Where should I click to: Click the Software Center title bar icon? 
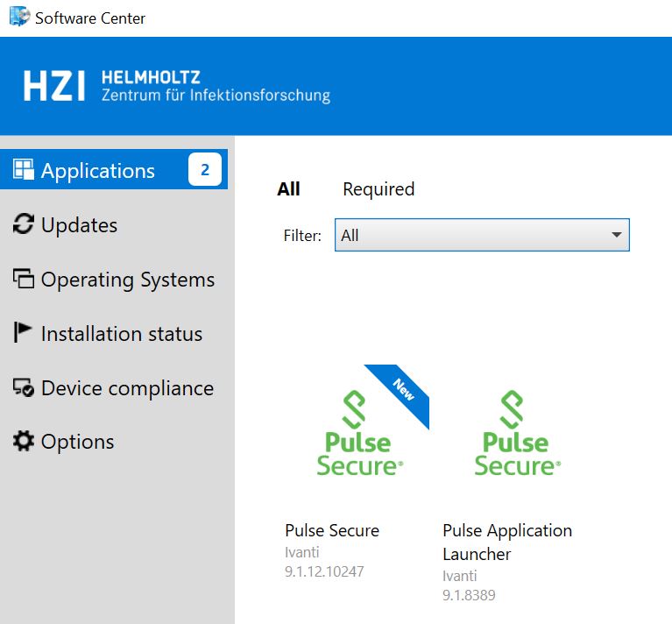18,17
